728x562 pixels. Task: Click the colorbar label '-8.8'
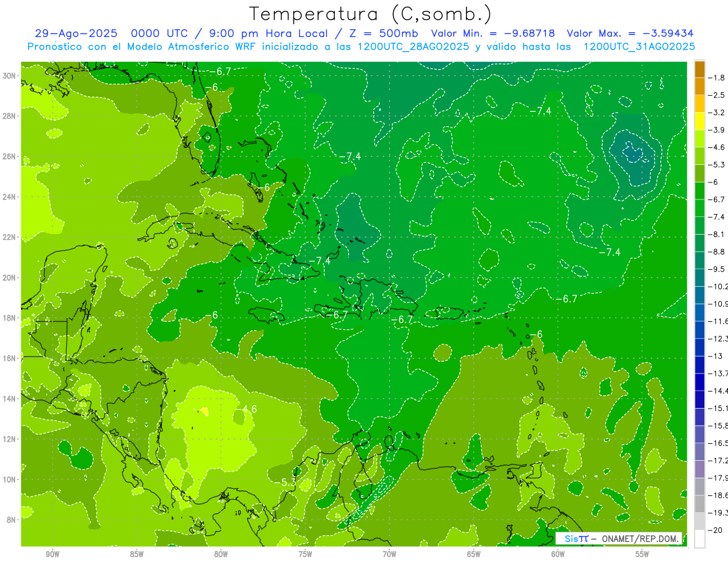click(717, 252)
